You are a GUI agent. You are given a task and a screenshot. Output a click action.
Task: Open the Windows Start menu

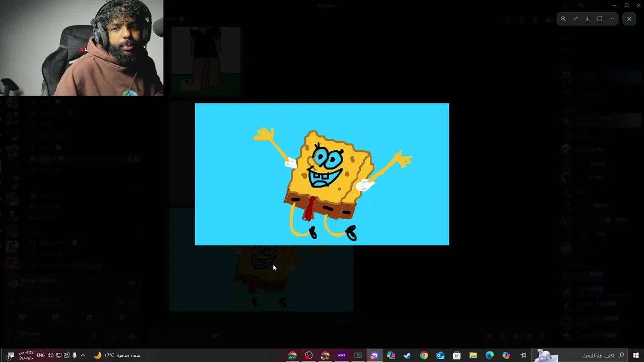pos(636,355)
